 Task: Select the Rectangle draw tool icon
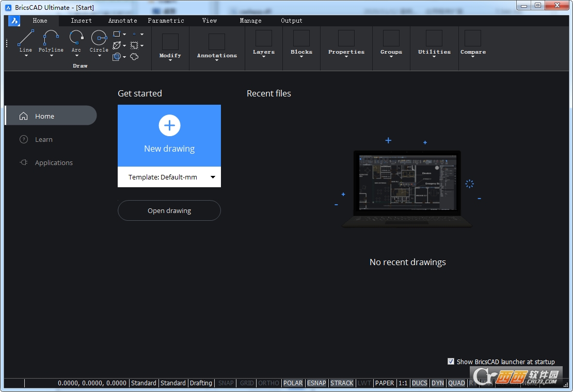click(117, 35)
